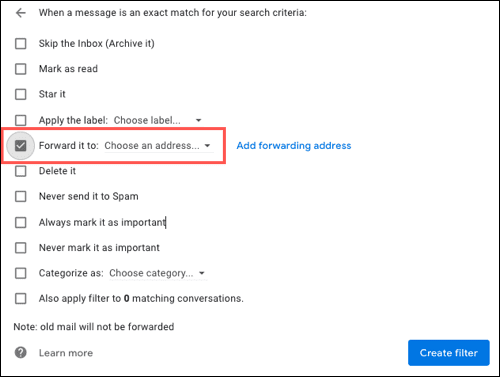Viewport: 500px width, 377px height.
Task: Click the note 'old mail will not be forwarded'
Action: (94, 327)
